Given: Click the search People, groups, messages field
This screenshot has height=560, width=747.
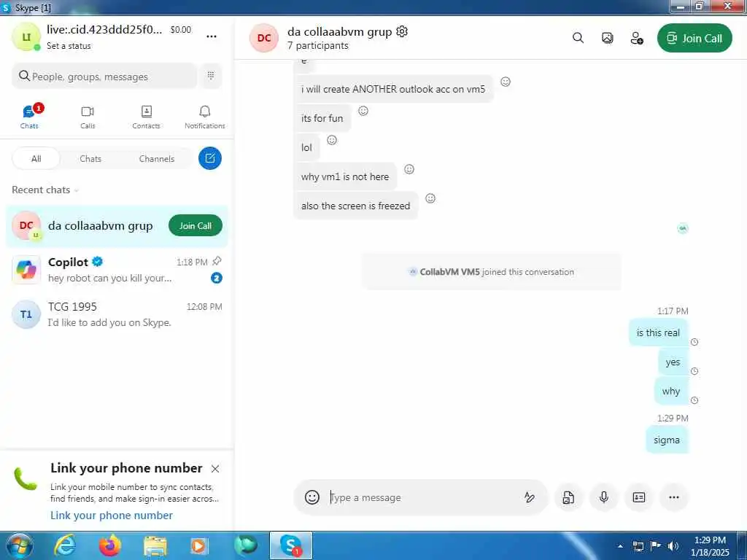Looking at the screenshot, I should coord(104,76).
